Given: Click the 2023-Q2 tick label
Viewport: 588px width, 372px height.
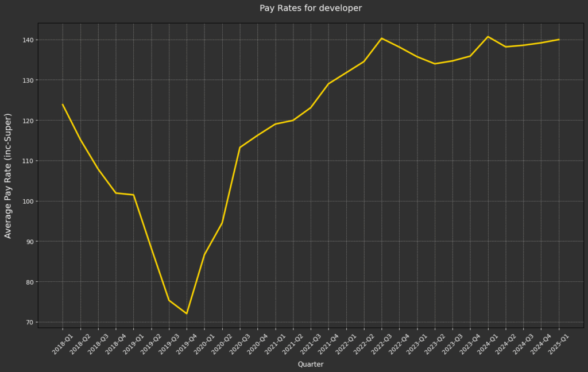Looking at the screenshot, I should tap(435, 344).
